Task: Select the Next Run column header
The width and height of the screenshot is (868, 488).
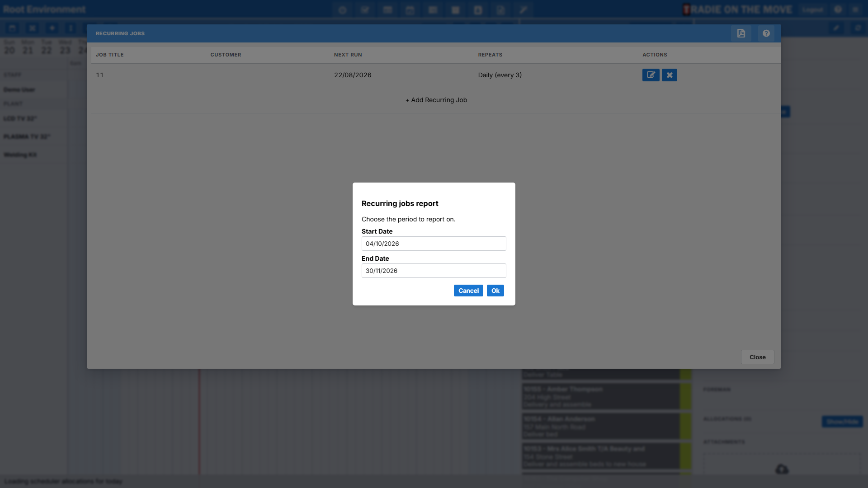Action: [x=348, y=55]
